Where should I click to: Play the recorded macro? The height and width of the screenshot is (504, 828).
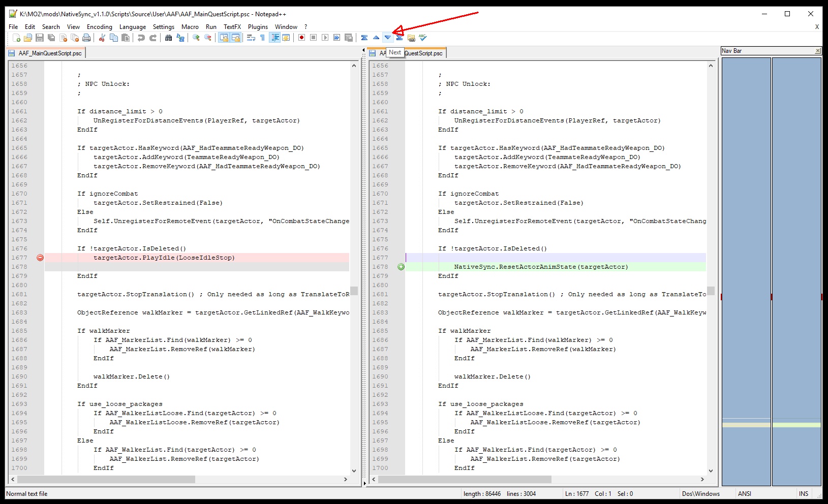pos(325,37)
